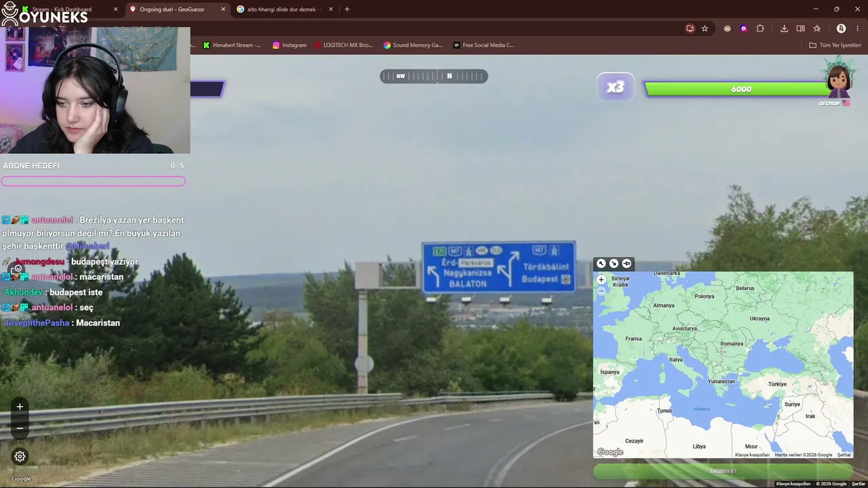868x488 pixels.
Task: Zoom out on the guess map
Action: (x=601, y=291)
